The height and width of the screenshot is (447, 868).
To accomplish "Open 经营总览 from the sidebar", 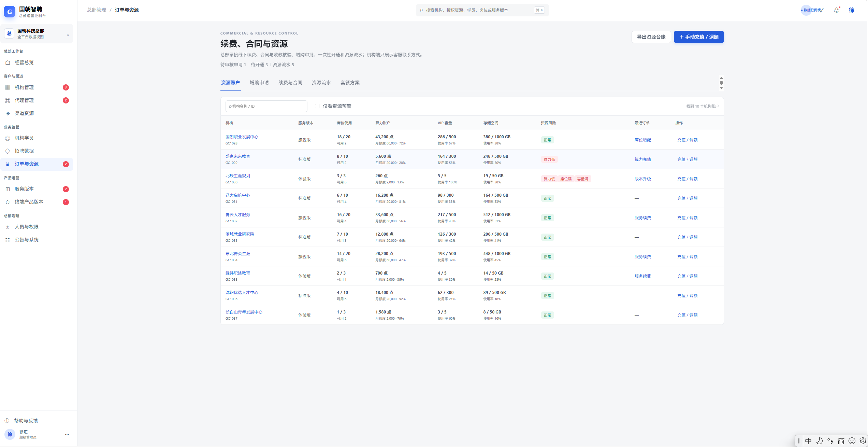I will pyautogui.click(x=37, y=62).
